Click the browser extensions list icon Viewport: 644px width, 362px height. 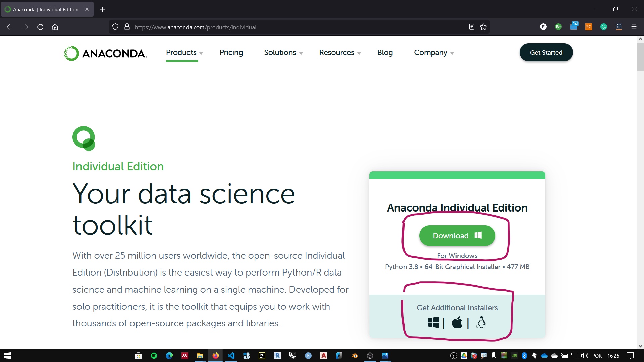(619, 27)
